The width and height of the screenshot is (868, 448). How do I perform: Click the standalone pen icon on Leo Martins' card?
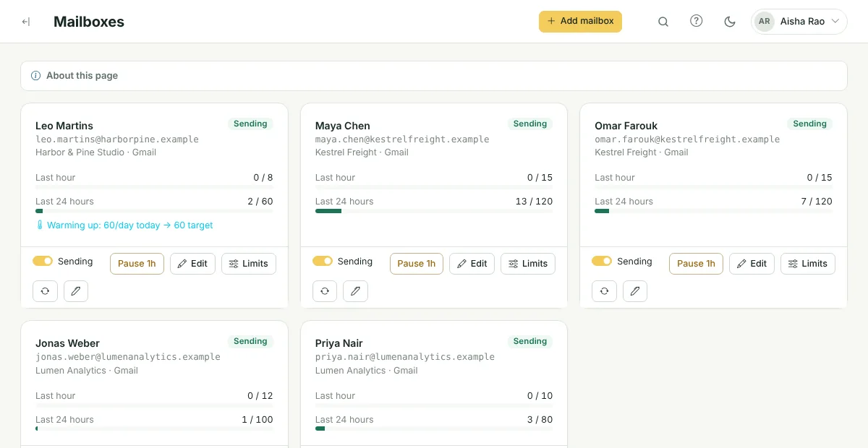(x=76, y=291)
